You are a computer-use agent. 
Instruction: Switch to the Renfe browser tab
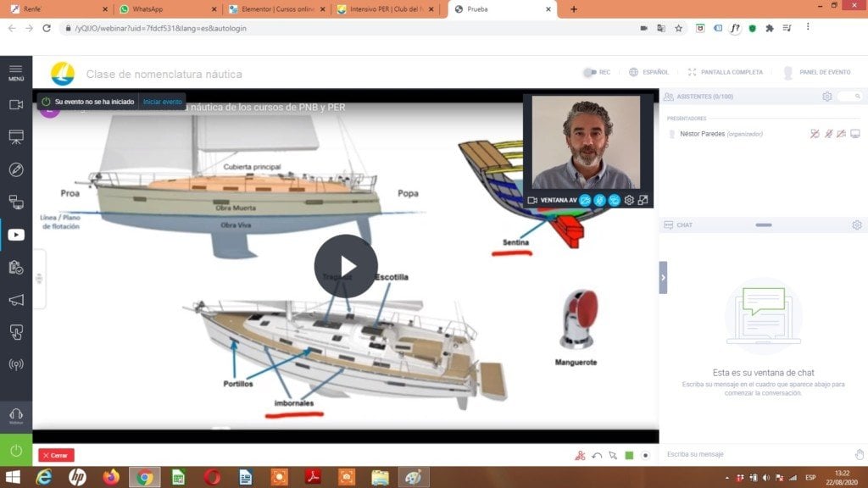point(57,8)
